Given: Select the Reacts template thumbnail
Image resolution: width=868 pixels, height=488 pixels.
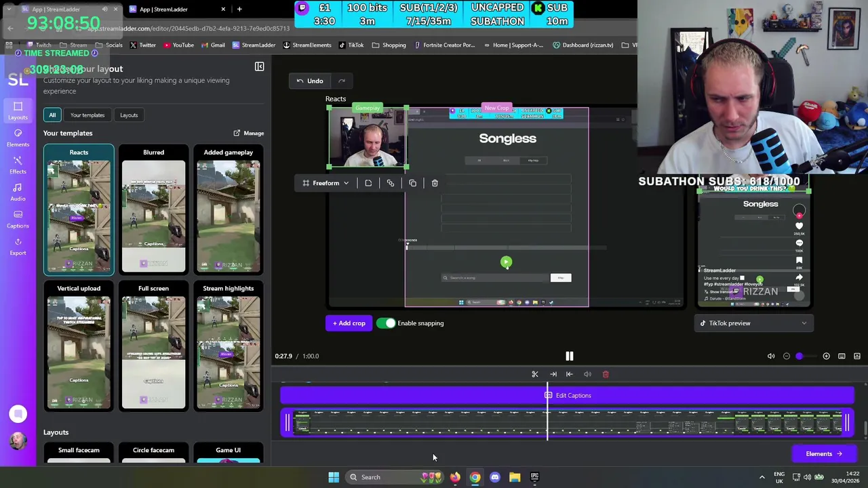Looking at the screenshot, I should coord(79,211).
